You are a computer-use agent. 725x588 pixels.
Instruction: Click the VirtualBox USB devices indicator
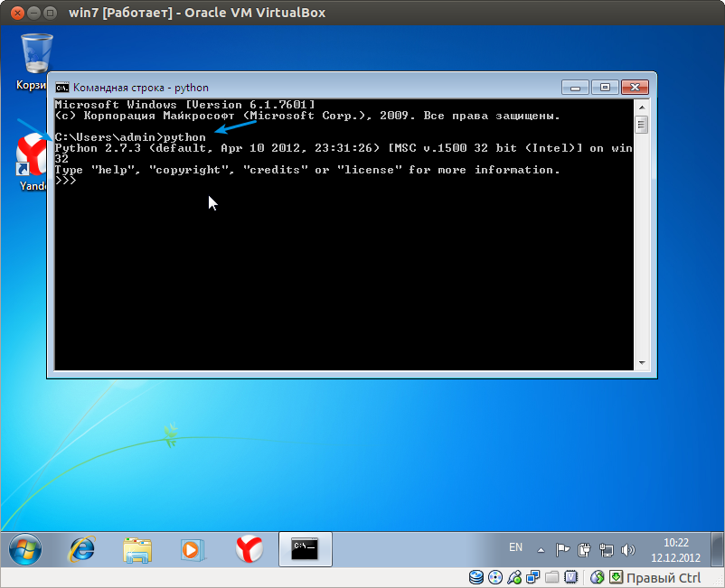pos(514,577)
